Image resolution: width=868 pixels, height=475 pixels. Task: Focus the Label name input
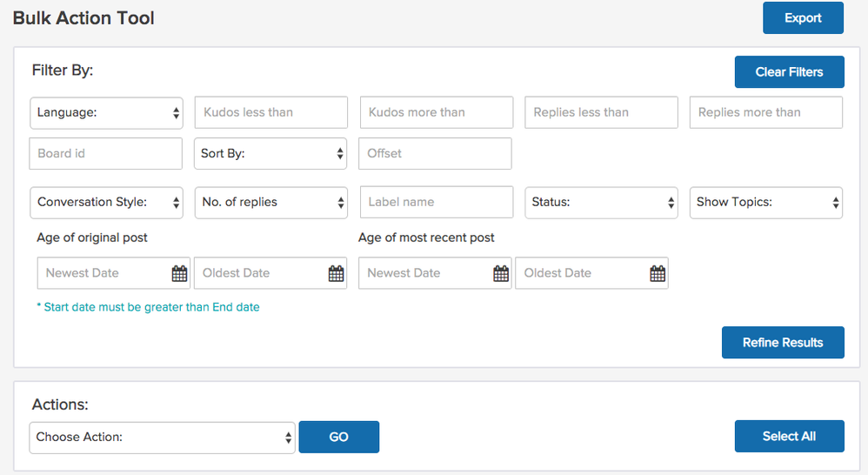coord(436,202)
